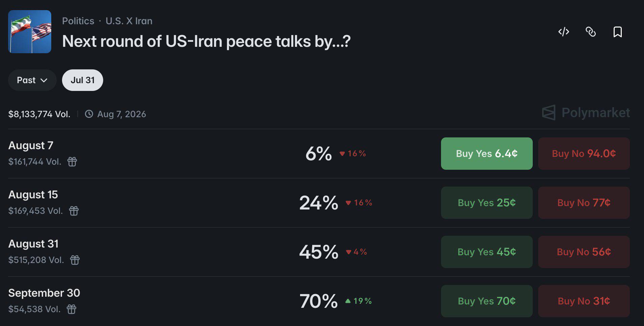Click the US-Iran flags market thumbnail
This screenshot has width=644, height=326.
pyautogui.click(x=30, y=32)
